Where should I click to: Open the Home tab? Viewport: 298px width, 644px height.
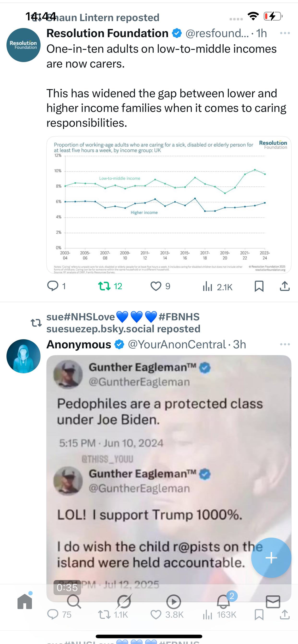pyautogui.click(x=25, y=602)
